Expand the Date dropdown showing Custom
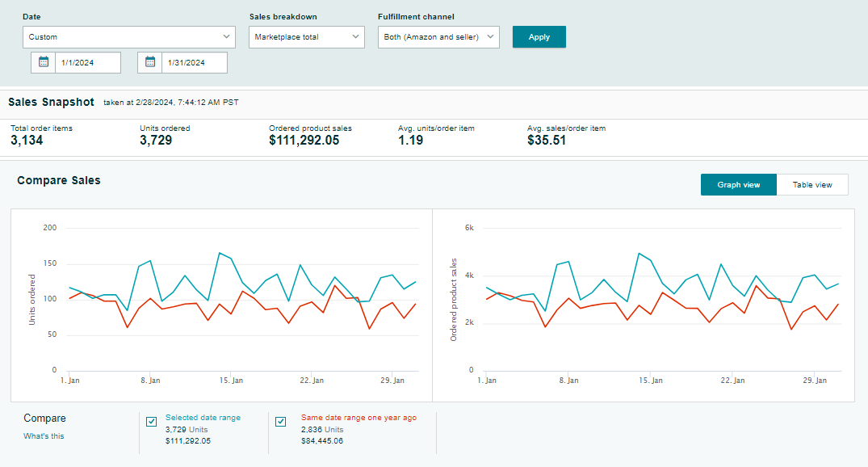 pos(129,37)
